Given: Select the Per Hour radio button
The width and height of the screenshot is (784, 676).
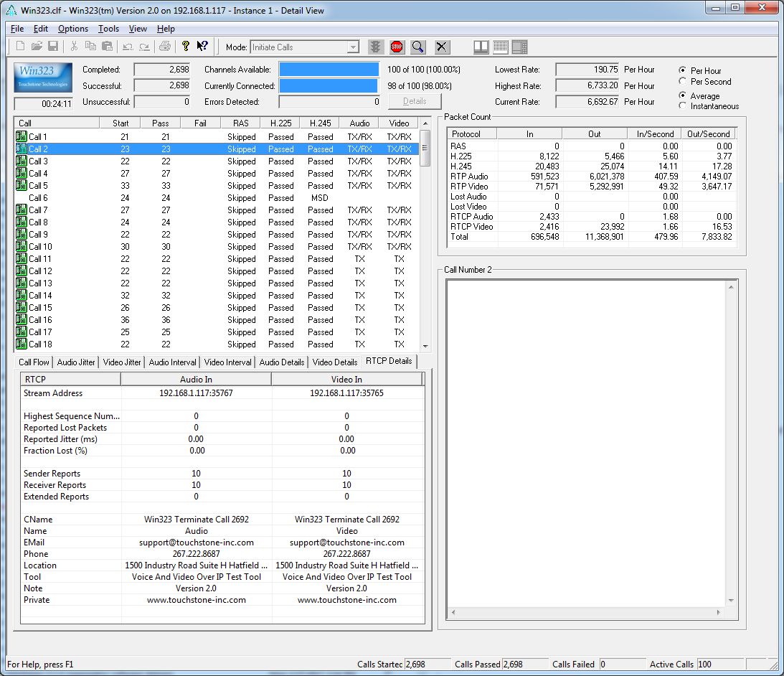Looking at the screenshot, I should click(x=682, y=70).
